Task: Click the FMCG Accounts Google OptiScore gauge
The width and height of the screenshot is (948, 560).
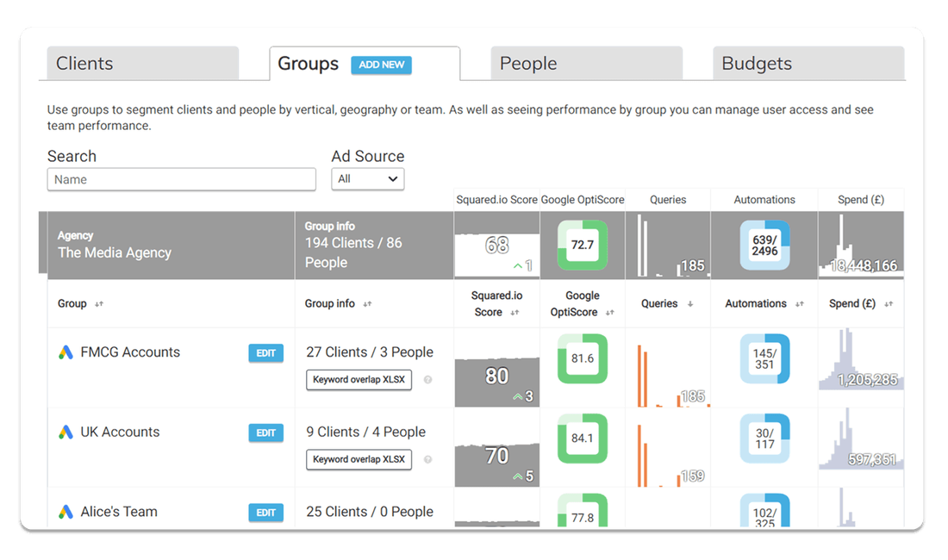Action: pos(583,358)
